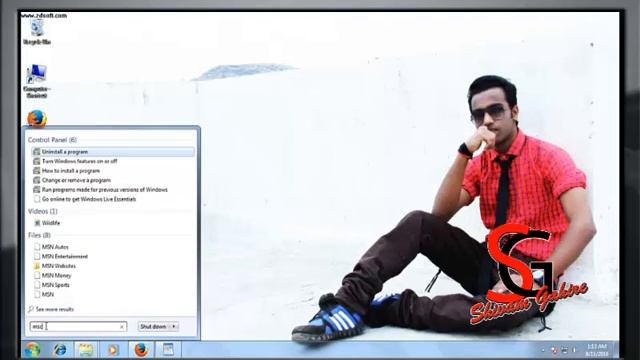Open Windows Explorer folder icon in taskbar

[x=86, y=350]
